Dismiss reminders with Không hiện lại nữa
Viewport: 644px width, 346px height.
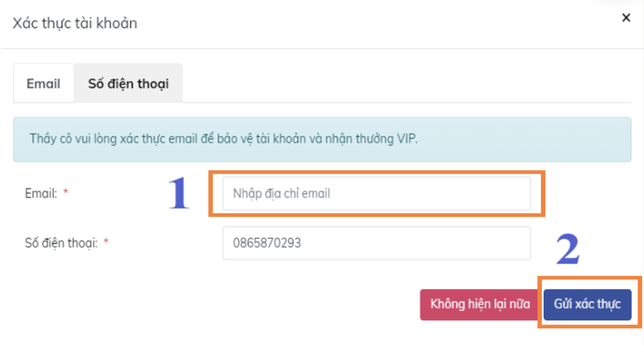click(480, 304)
